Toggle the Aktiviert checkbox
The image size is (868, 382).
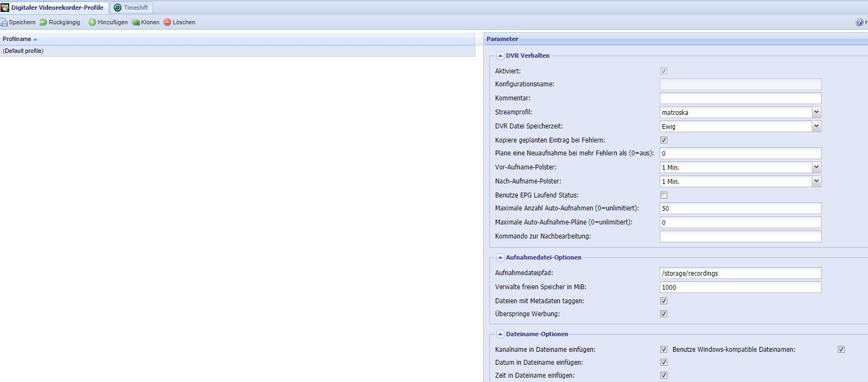coord(664,71)
